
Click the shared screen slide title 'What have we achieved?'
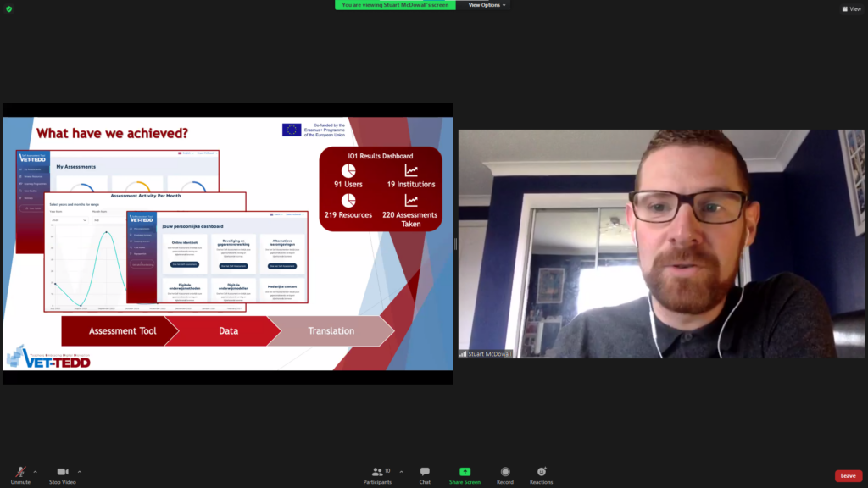(113, 133)
